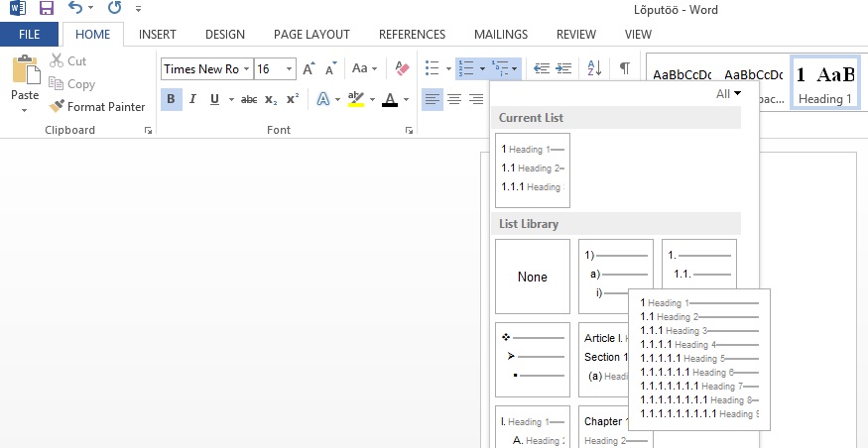Apply yellow text highlight color
This screenshot has height=448, width=868.
356,99
